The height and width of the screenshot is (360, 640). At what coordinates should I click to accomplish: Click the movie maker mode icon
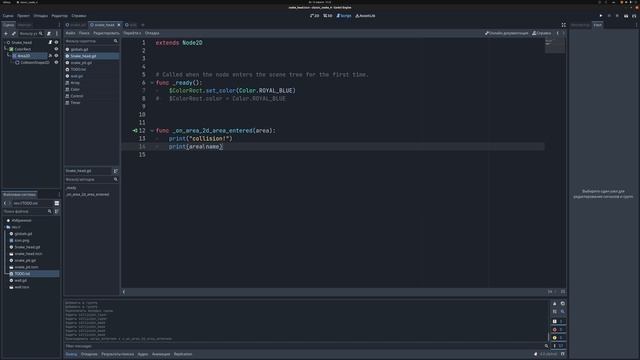pyautogui.click(x=634, y=16)
